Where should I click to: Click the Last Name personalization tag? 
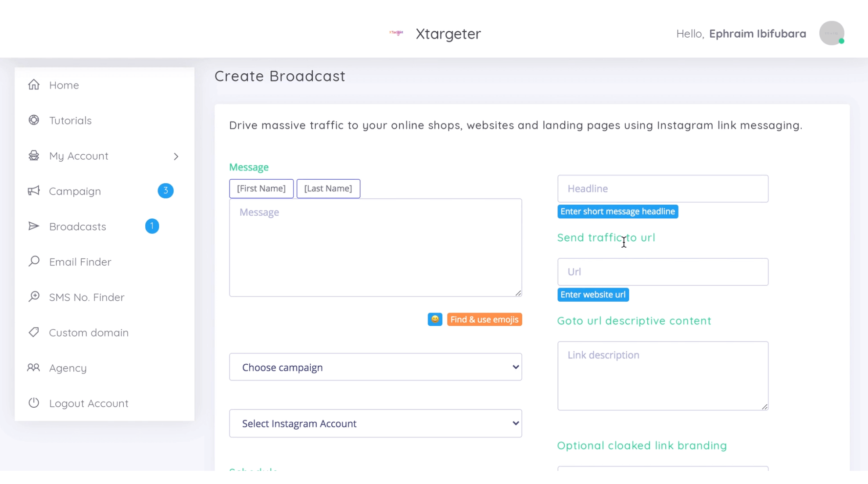coord(329,188)
